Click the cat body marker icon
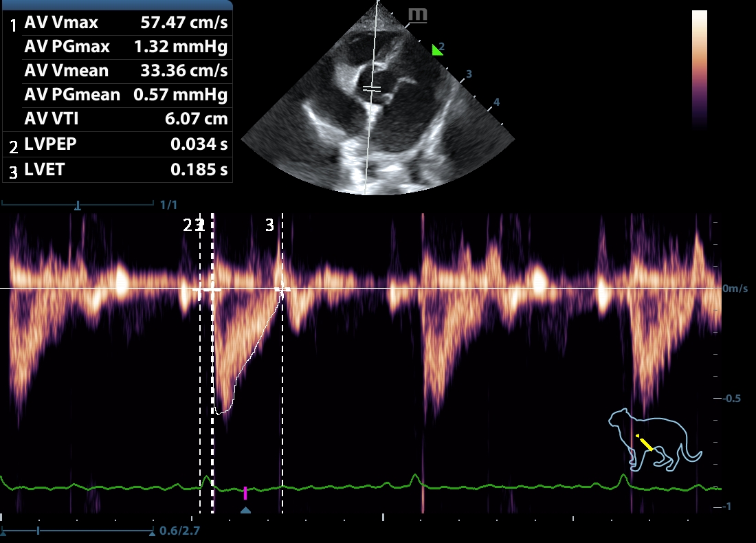This screenshot has height=543, width=756. (x=654, y=440)
